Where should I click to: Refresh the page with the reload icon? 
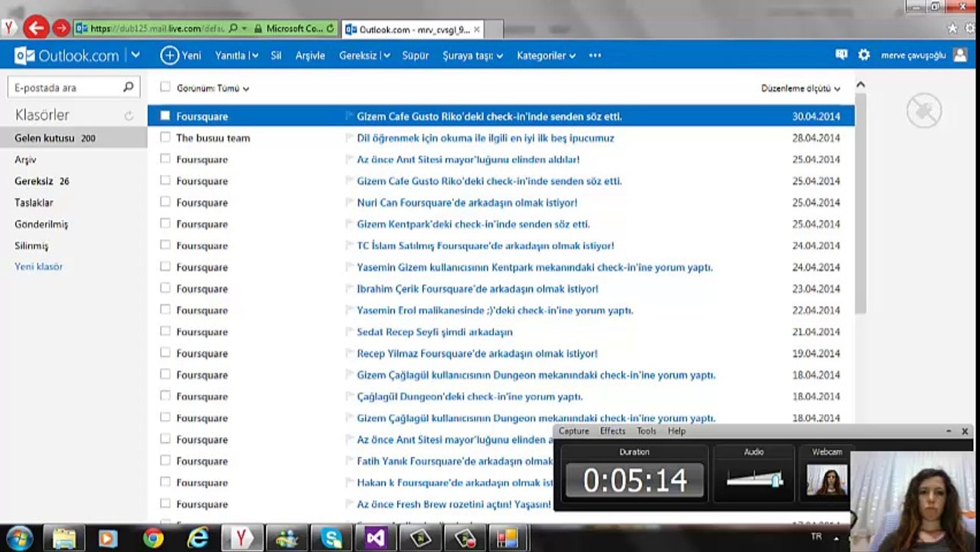(331, 28)
